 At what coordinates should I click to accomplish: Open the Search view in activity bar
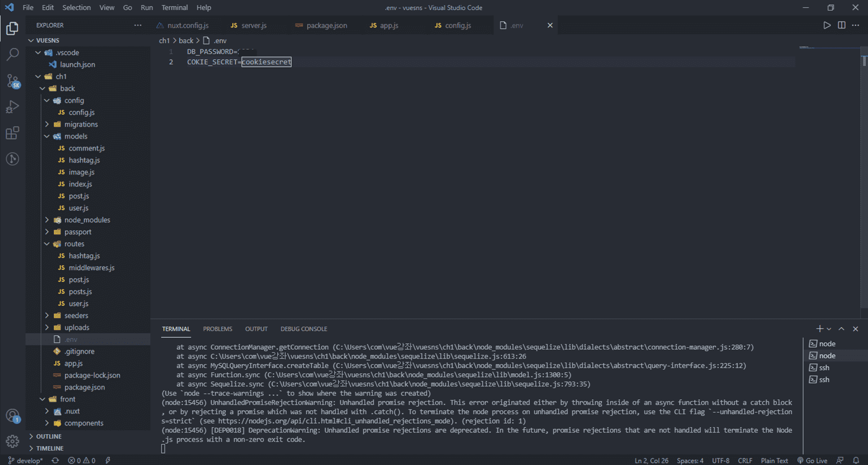click(12, 54)
